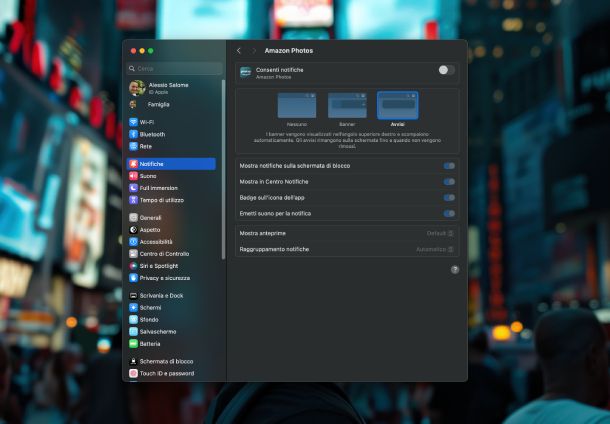Click the Tempo di utilizzo hourglass icon
610x424 pixels.
click(133, 200)
